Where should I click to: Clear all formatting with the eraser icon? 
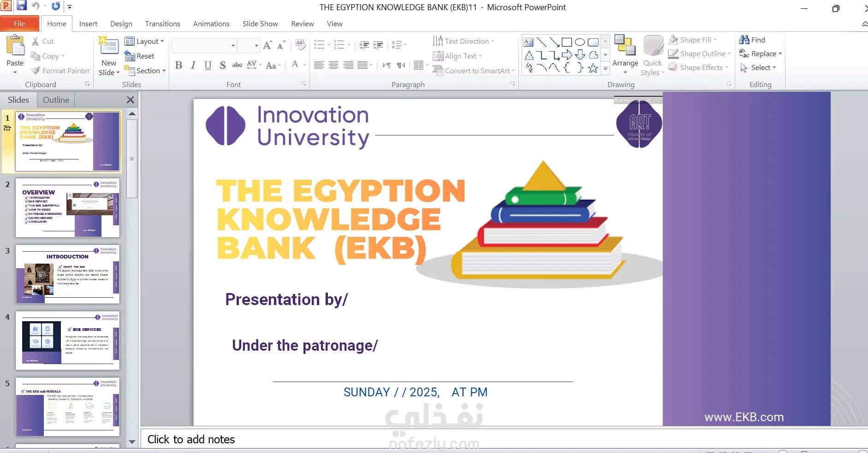pos(300,45)
